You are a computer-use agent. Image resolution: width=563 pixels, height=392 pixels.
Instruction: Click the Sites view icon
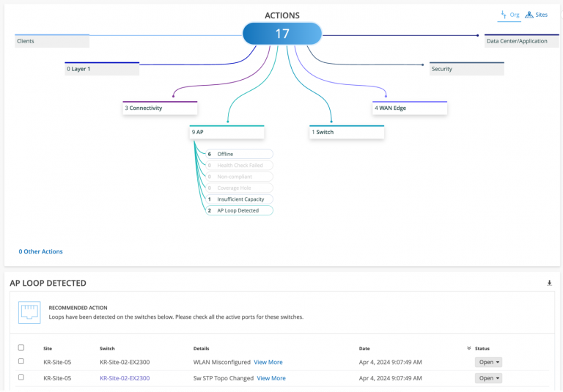coord(529,14)
